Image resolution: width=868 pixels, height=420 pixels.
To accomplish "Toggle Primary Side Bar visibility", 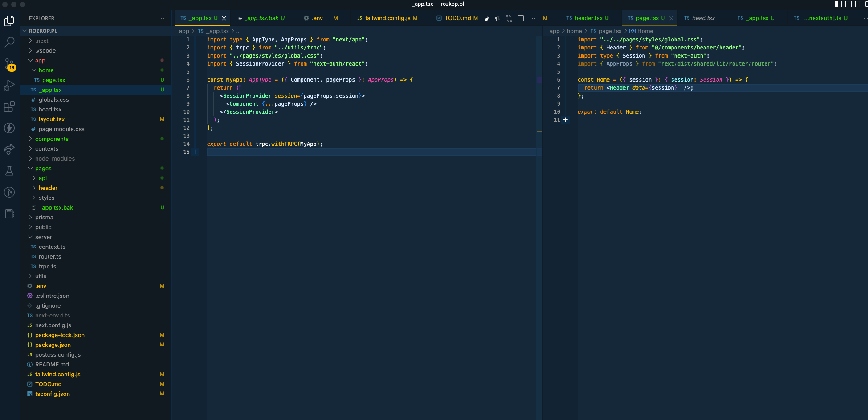I will [x=839, y=4].
